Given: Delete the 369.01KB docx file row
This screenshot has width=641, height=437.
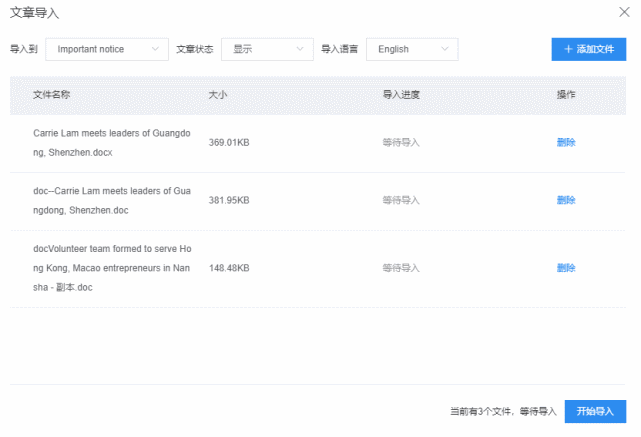Looking at the screenshot, I should (566, 143).
